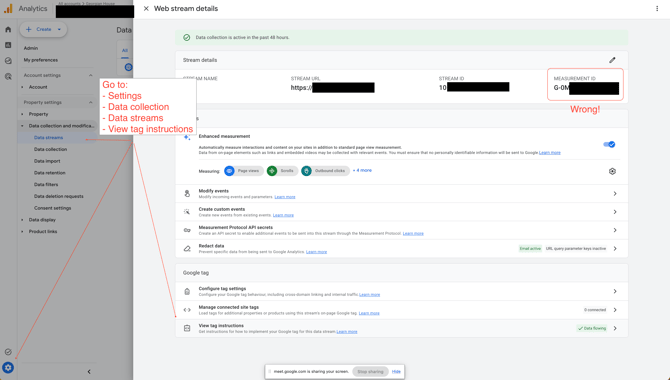Click the Manage connected site tags icon
The width and height of the screenshot is (670, 380).
(x=187, y=310)
